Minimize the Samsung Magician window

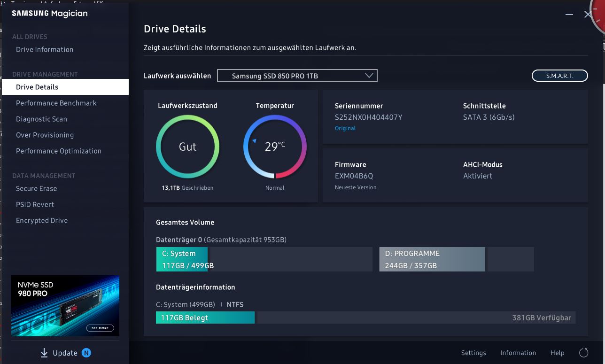569,15
